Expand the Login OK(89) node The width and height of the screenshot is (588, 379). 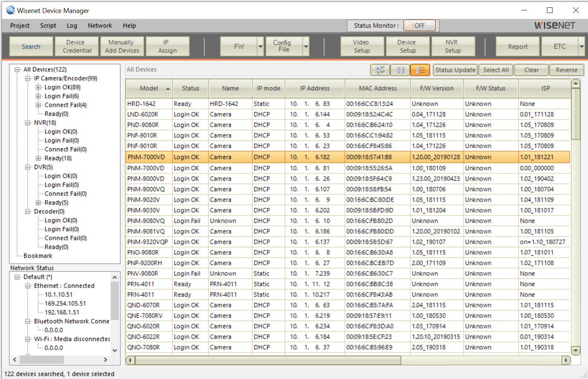pyautogui.click(x=38, y=87)
